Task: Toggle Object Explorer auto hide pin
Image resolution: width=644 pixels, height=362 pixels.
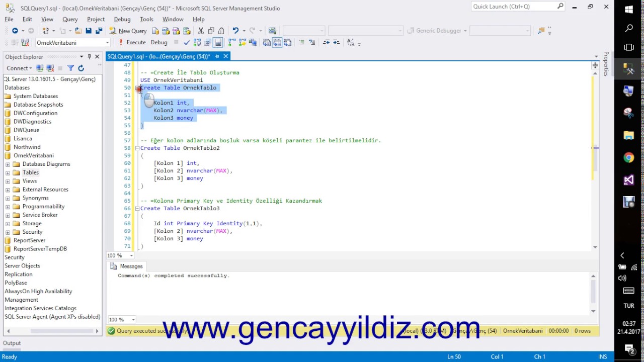Action: 89,57
